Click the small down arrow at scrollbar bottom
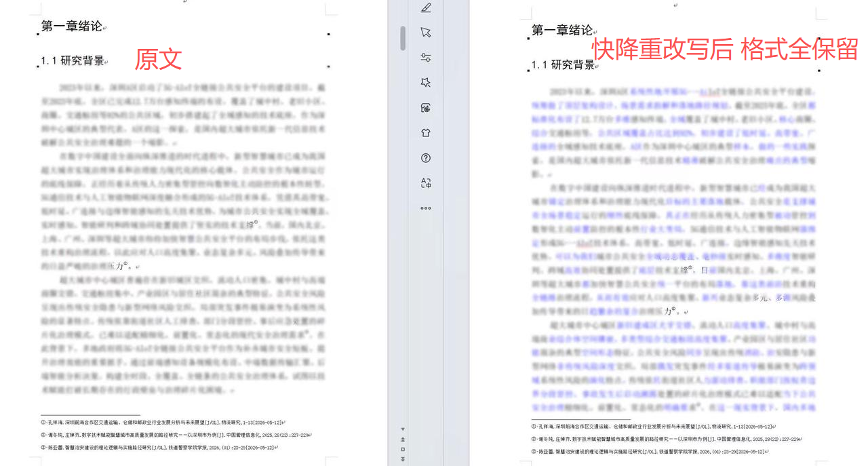The width and height of the screenshot is (868, 466). click(x=403, y=429)
